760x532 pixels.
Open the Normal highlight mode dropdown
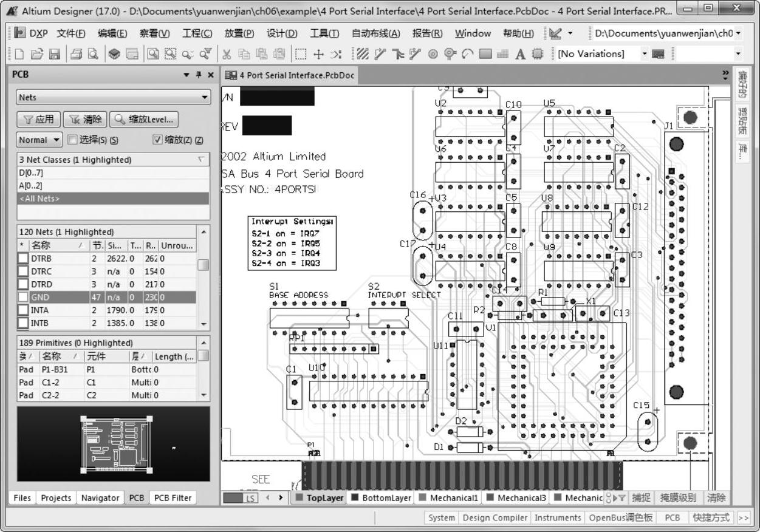(40, 140)
